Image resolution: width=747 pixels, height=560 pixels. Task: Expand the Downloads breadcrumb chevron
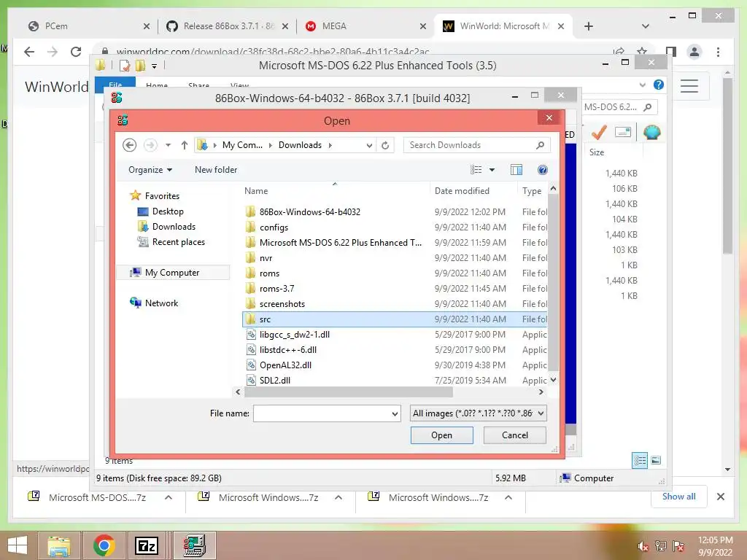click(330, 145)
